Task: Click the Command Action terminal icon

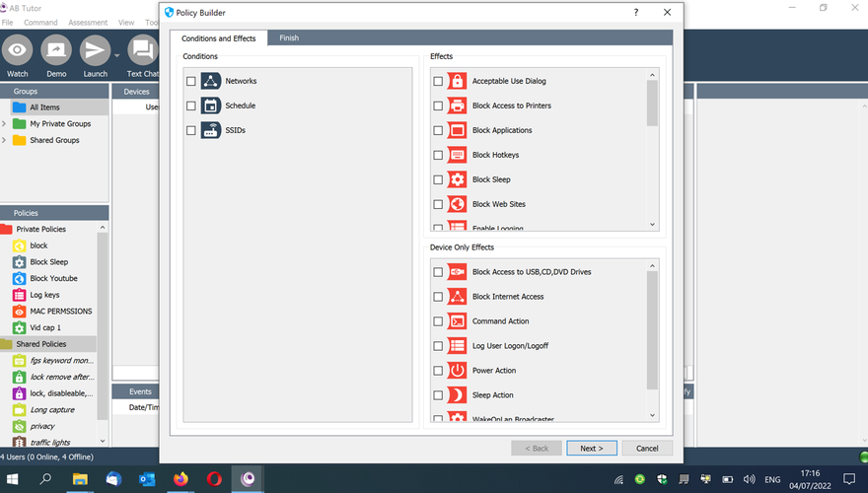Action: point(458,321)
